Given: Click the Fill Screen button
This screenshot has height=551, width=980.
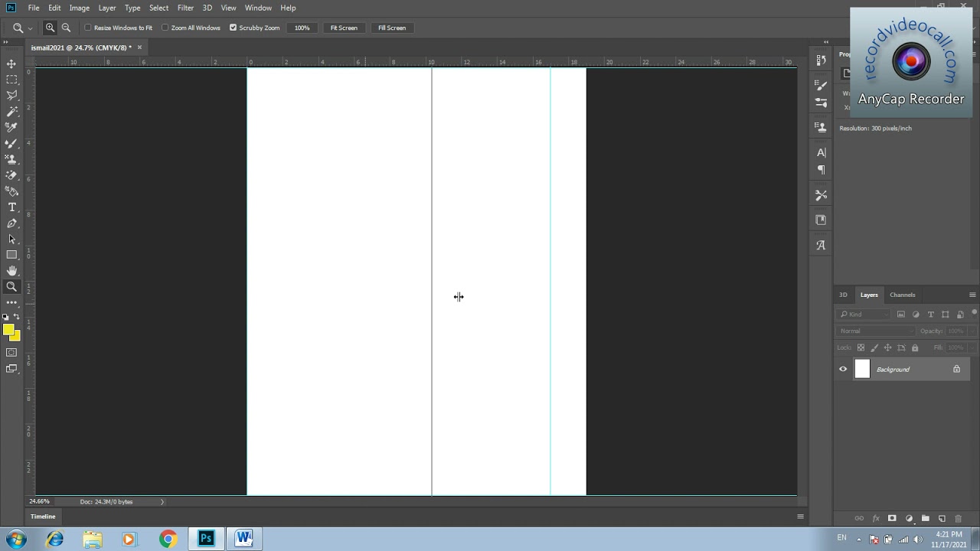Looking at the screenshot, I should (392, 28).
